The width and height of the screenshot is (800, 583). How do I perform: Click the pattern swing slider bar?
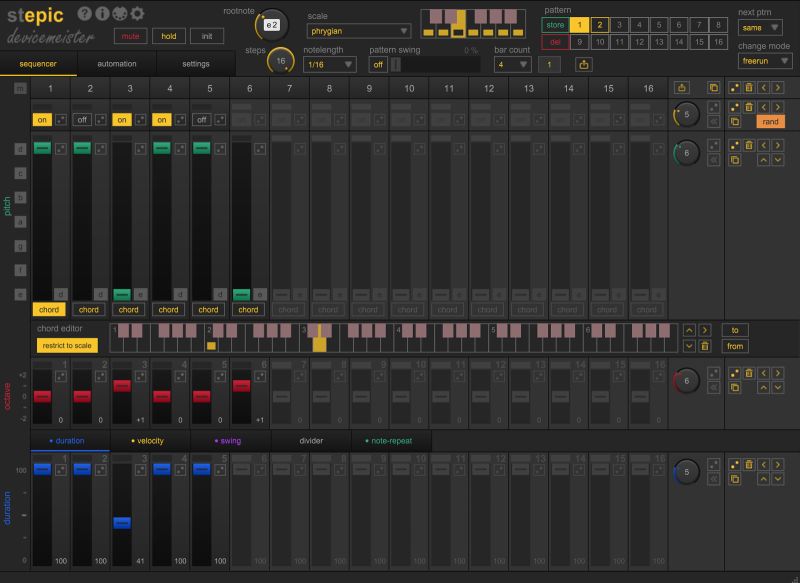pyautogui.click(x=436, y=64)
